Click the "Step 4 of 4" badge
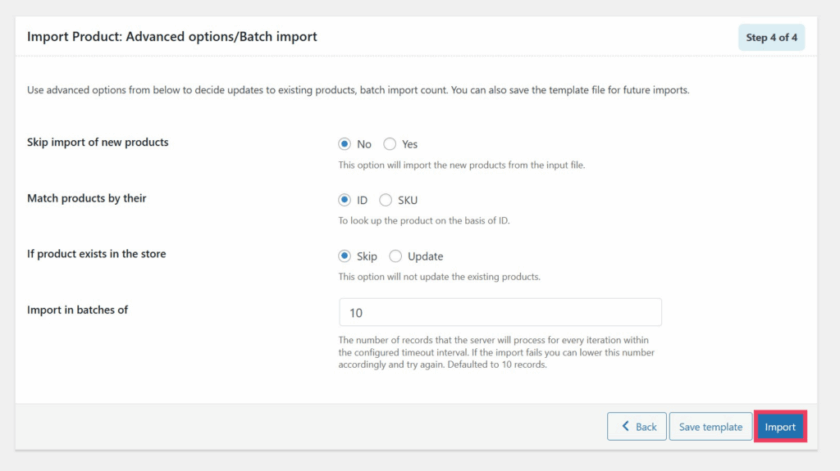Screen dimensions: 840x471 tap(771, 38)
